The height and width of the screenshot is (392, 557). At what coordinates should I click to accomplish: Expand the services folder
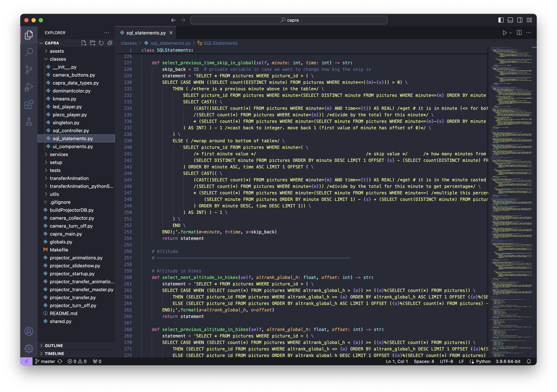[59, 154]
